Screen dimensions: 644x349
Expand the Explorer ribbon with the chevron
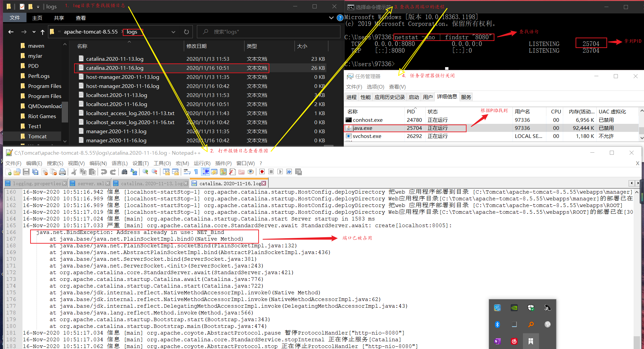pos(331,18)
